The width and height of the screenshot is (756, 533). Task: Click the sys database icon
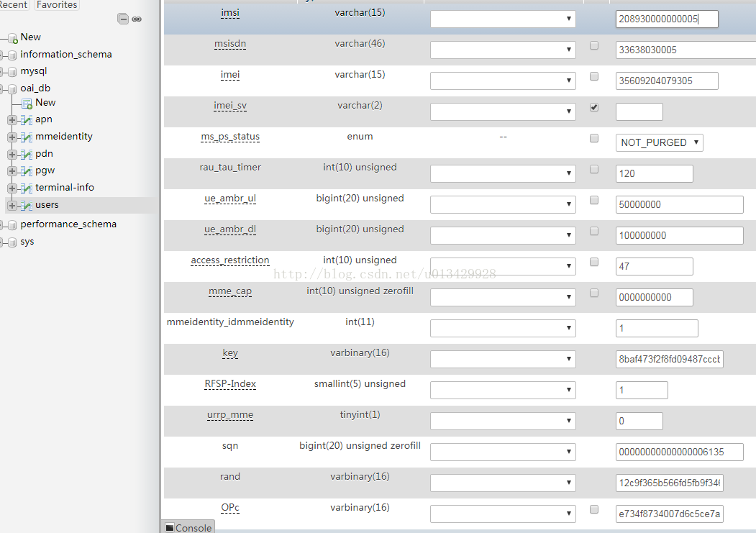[x=12, y=242]
